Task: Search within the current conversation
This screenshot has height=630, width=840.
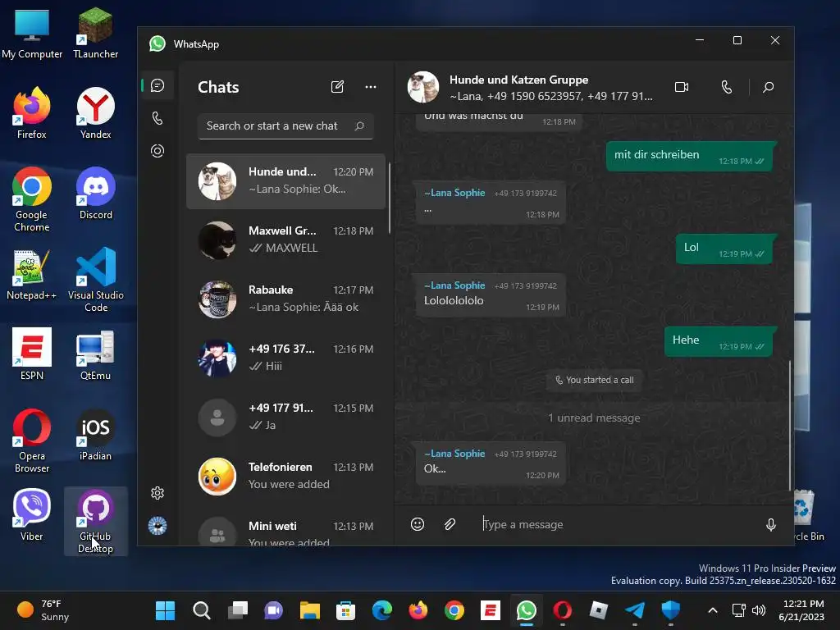Action: [768, 87]
